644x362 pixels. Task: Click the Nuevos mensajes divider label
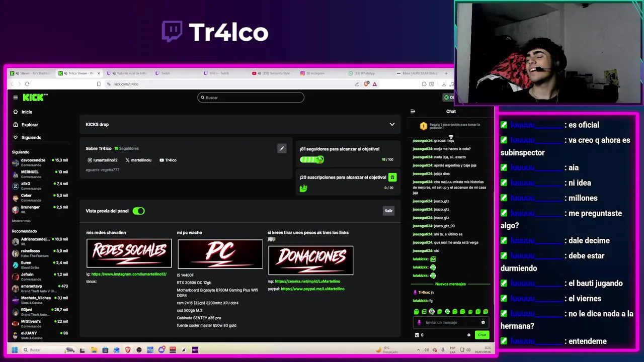pyautogui.click(x=450, y=284)
